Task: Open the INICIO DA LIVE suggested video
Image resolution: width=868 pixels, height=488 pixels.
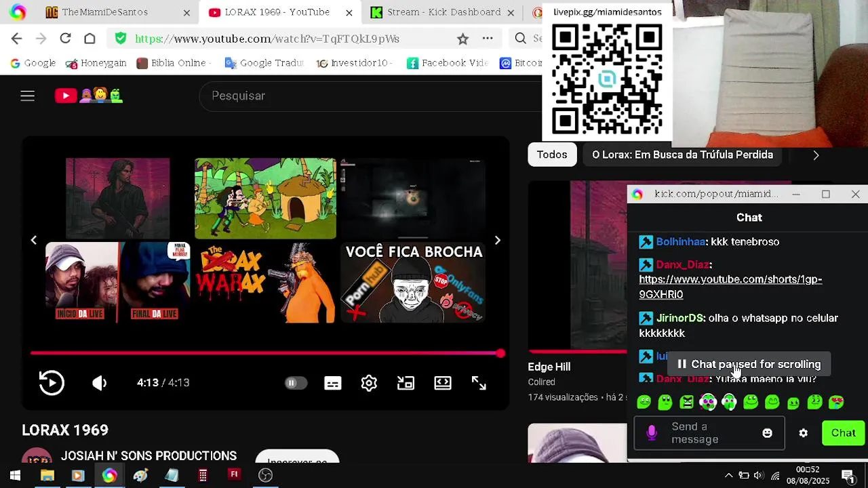Action: [x=118, y=283]
